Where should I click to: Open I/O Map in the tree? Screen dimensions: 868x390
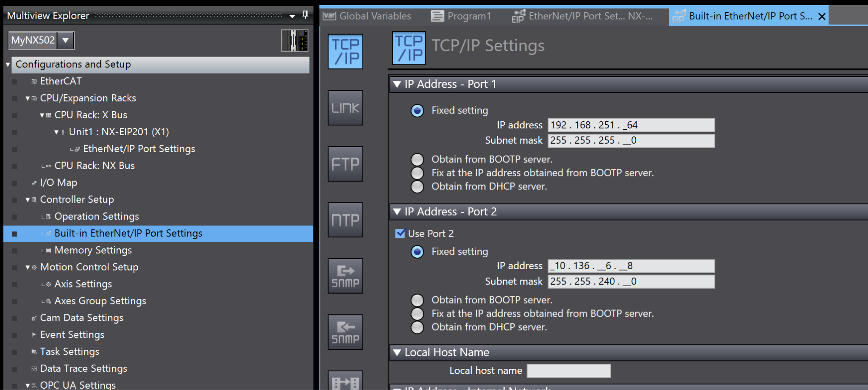point(58,183)
